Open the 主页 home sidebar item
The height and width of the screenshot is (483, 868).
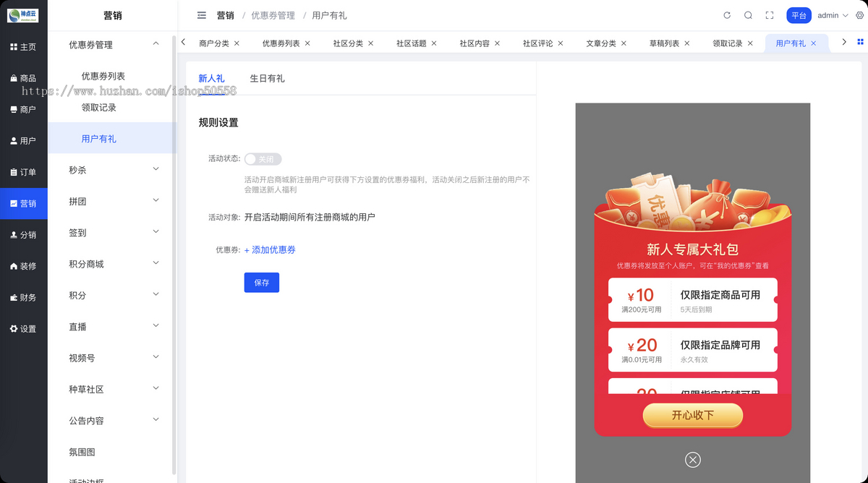click(x=23, y=47)
